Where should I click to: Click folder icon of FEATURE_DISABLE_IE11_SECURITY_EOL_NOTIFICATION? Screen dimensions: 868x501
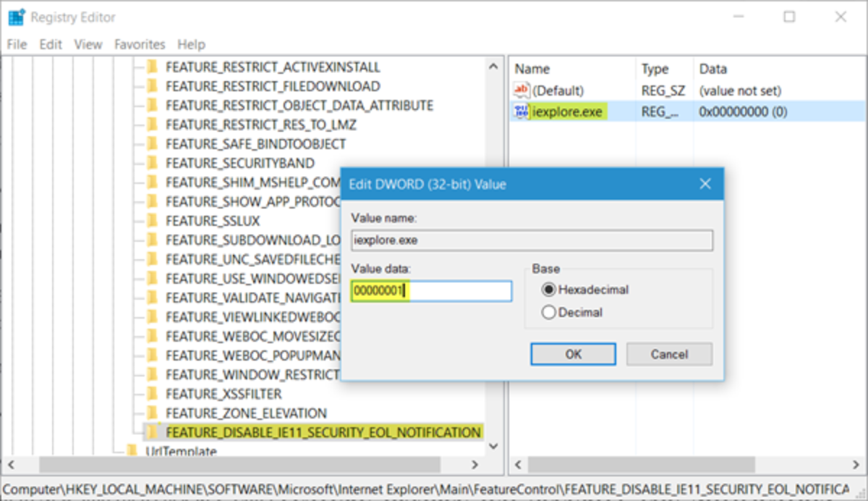[152, 432]
